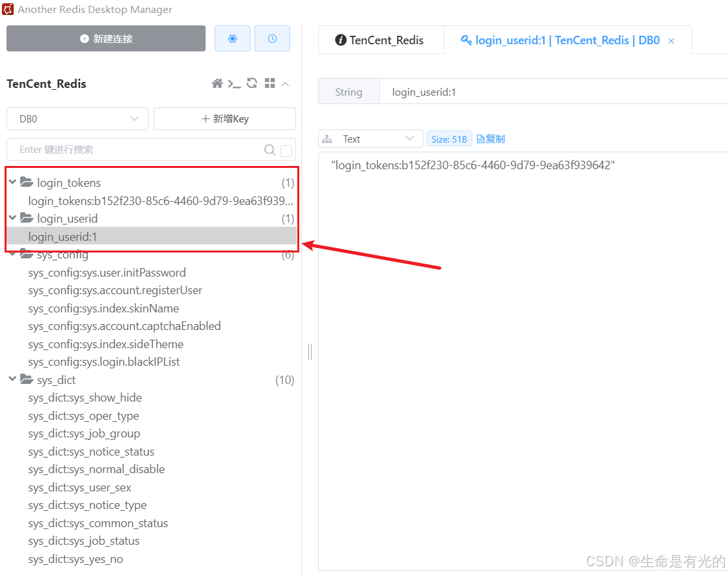The image size is (728, 574).
Task: Collapse the sys_dict folder
Action: click(x=12, y=379)
